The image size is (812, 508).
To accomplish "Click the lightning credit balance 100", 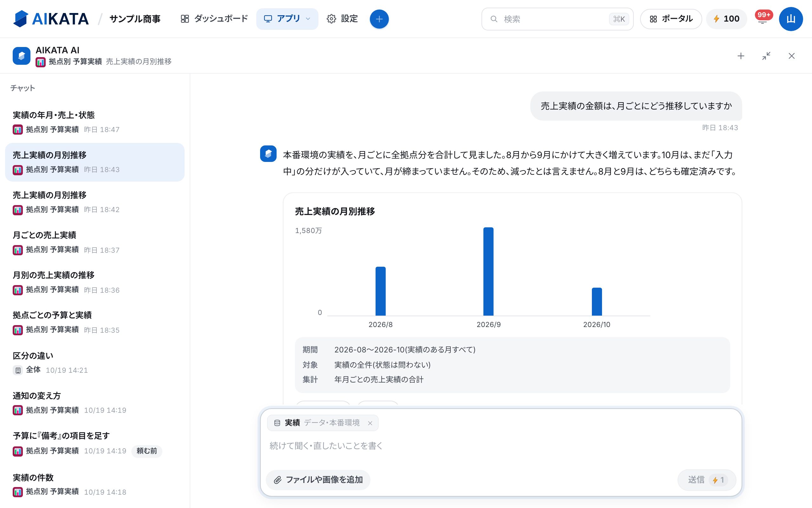I will click(x=726, y=19).
